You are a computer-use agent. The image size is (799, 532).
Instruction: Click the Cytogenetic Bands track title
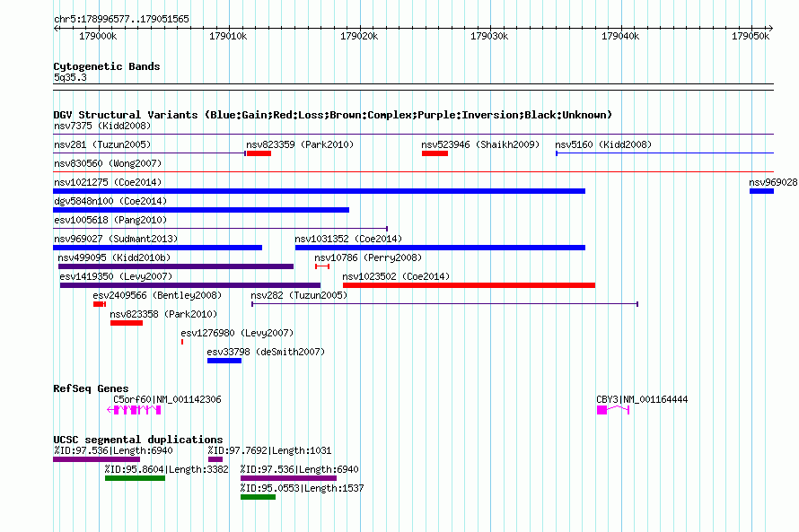[107, 66]
